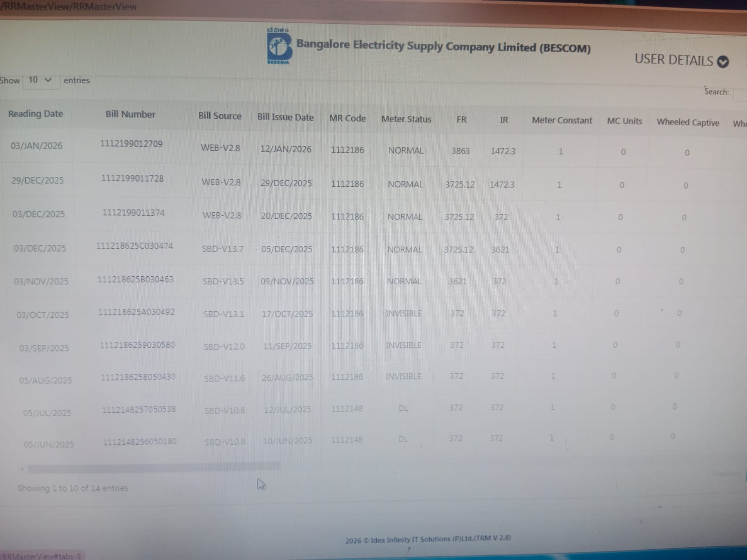The height and width of the screenshot is (560, 747).
Task: Sort by the MC Units column header
Action: 625,121
